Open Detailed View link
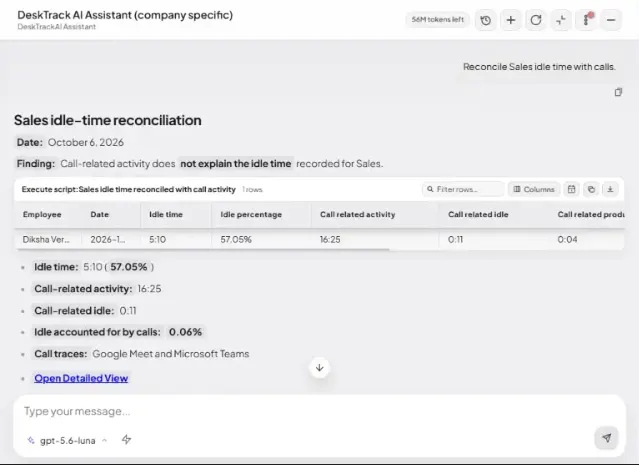Viewport: 639px width, 465px height. tap(81, 378)
